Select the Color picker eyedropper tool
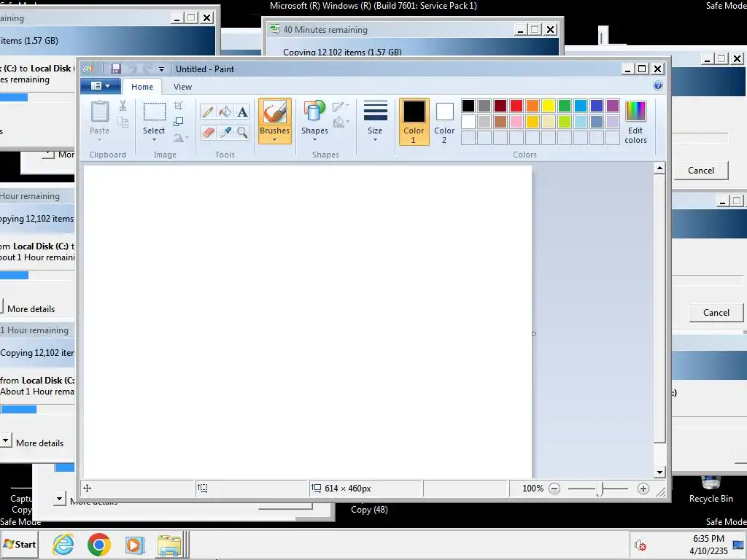The image size is (747, 560). tap(225, 132)
